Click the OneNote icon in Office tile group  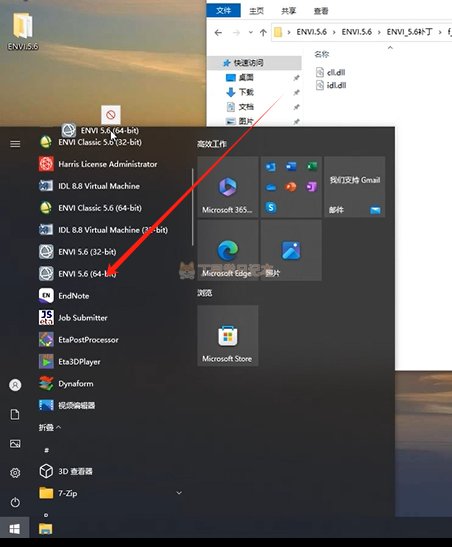click(x=311, y=187)
